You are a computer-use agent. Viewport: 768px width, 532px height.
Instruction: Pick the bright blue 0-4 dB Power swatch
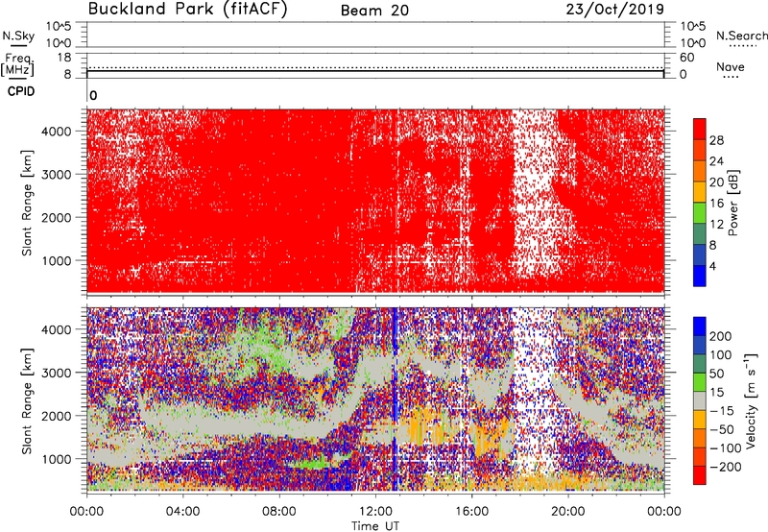tap(700, 276)
